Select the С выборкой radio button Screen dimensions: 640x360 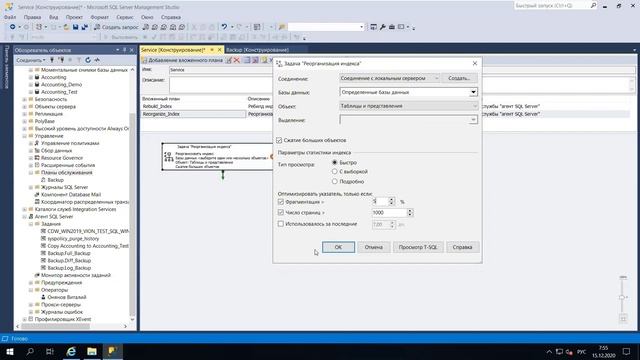(335, 172)
